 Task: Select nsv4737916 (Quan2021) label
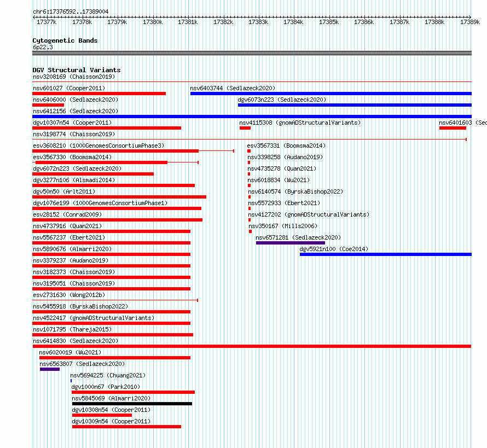click(67, 226)
